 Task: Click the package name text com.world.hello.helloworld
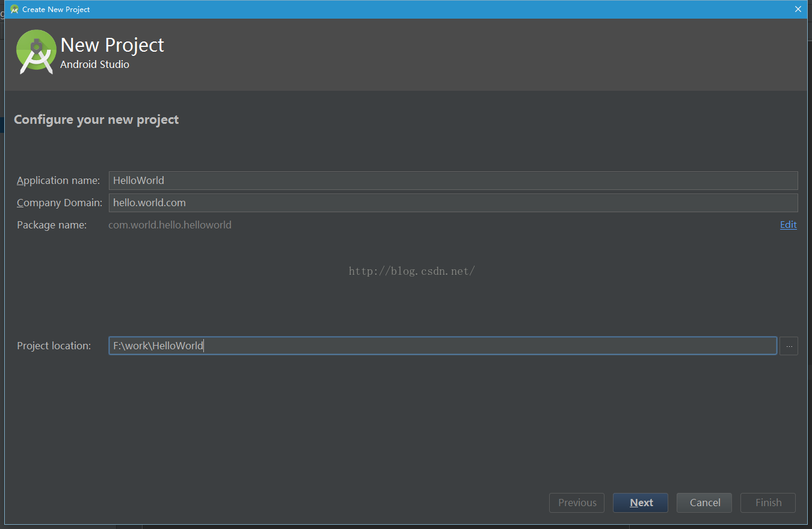click(170, 225)
